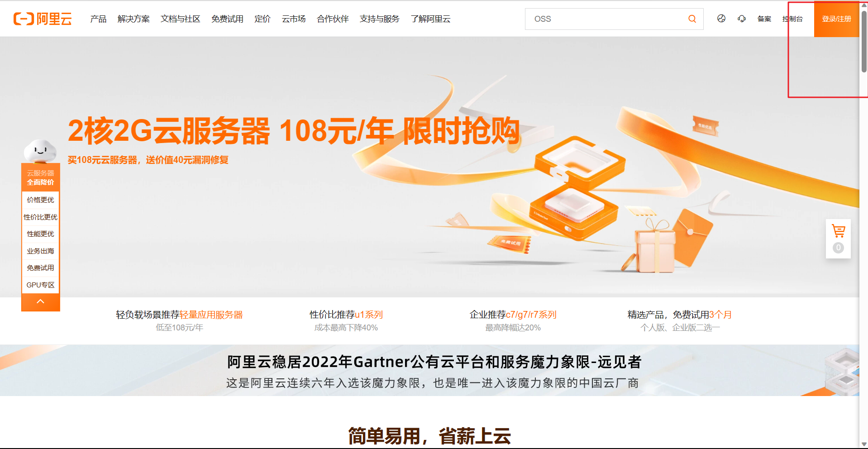Open the 控制台 console link

792,19
